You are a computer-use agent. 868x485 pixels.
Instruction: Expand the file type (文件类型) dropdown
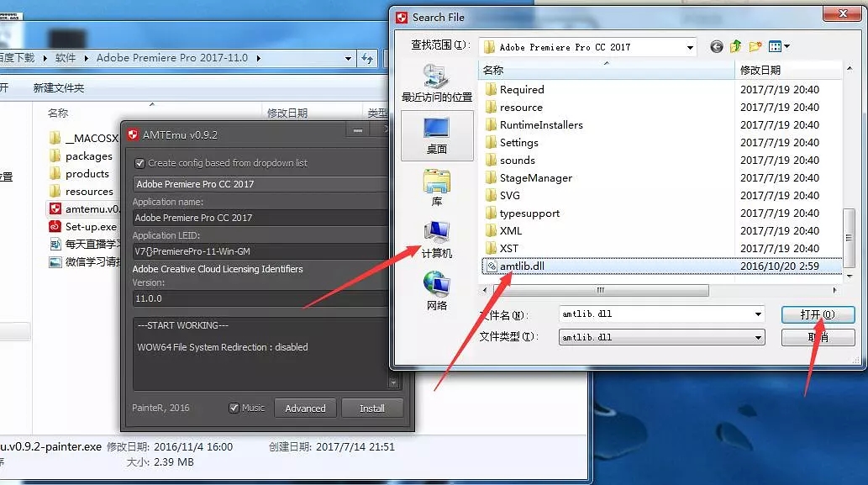(758, 338)
